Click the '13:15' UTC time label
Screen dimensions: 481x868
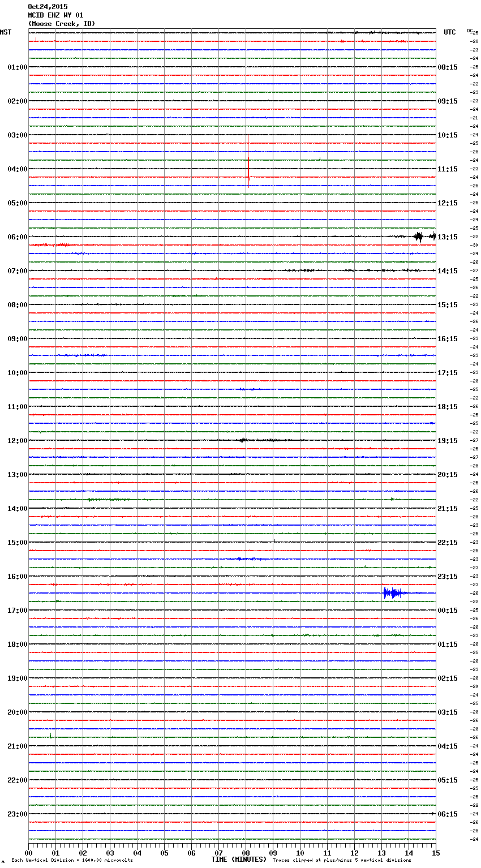point(448,237)
